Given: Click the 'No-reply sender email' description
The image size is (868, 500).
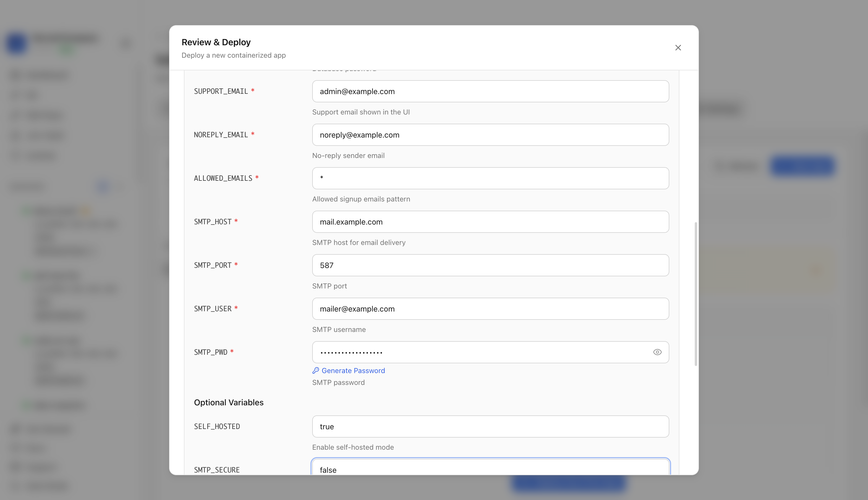Looking at the screenshot, I should (x=348, y=156).
